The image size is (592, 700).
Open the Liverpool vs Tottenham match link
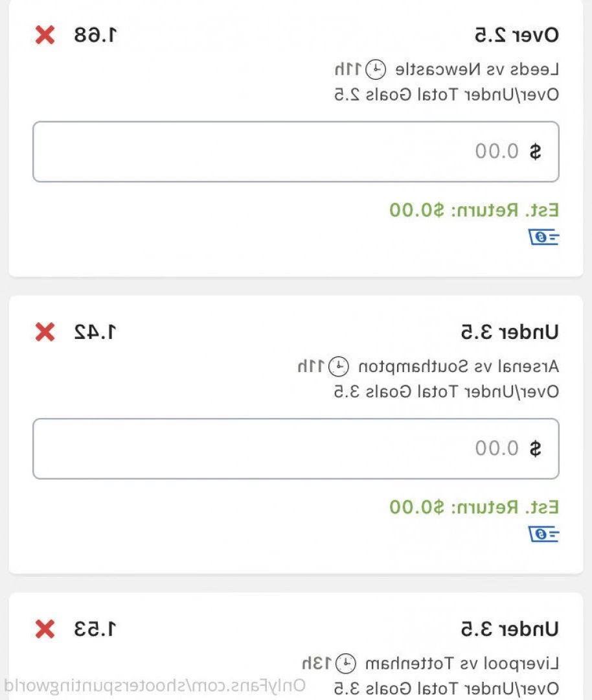pyautogui.click(x=462, y=664)
